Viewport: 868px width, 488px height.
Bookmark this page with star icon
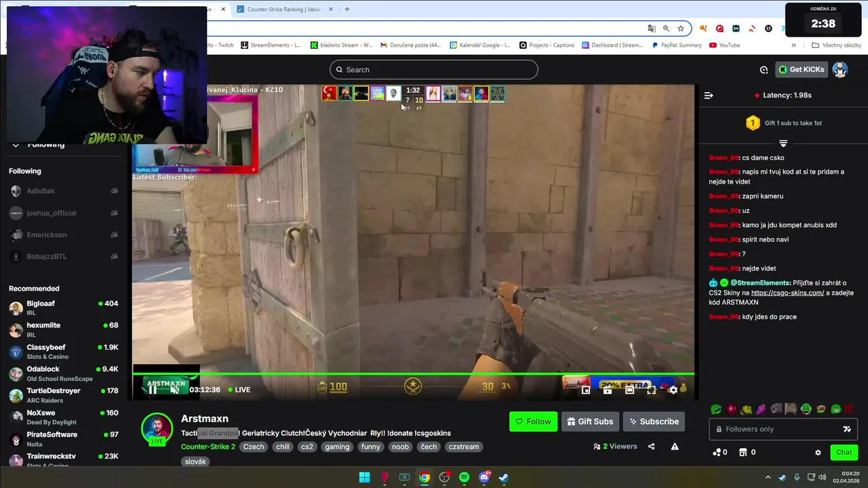click(x=680, y=28)
